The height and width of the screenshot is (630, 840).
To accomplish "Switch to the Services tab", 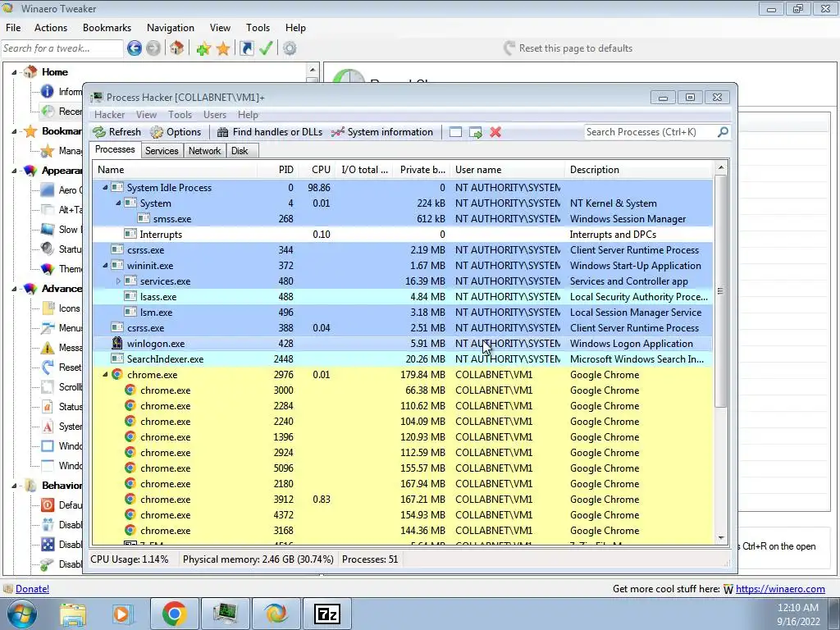I will tap(162, 151).
